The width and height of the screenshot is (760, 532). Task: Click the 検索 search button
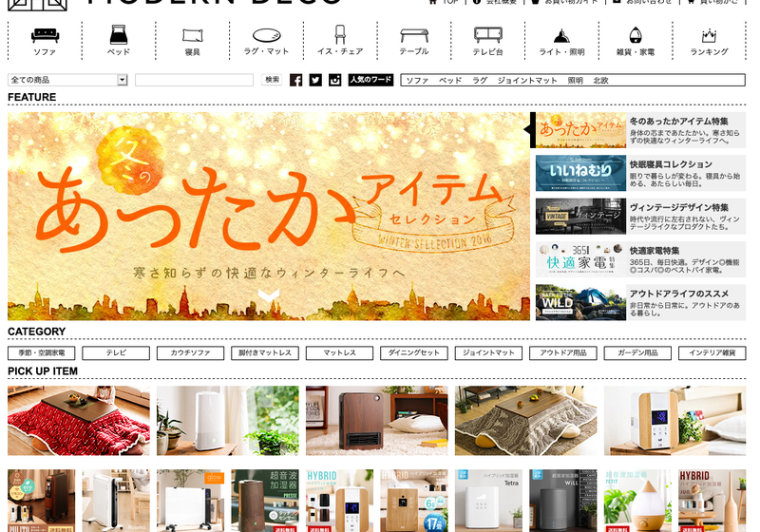tap(272, 80)
